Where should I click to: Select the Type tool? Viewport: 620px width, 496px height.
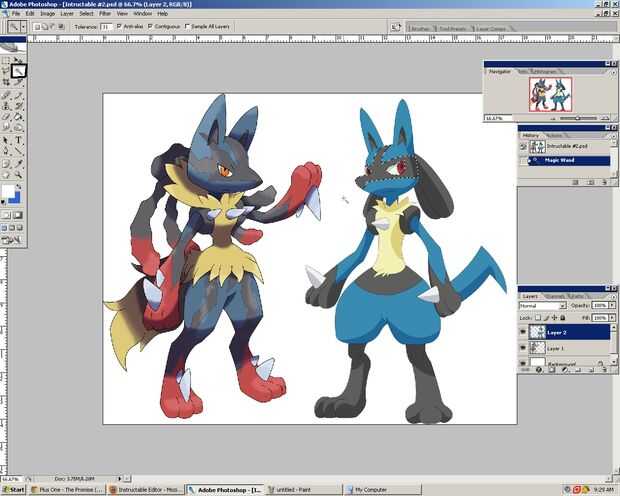click(19, 140)
